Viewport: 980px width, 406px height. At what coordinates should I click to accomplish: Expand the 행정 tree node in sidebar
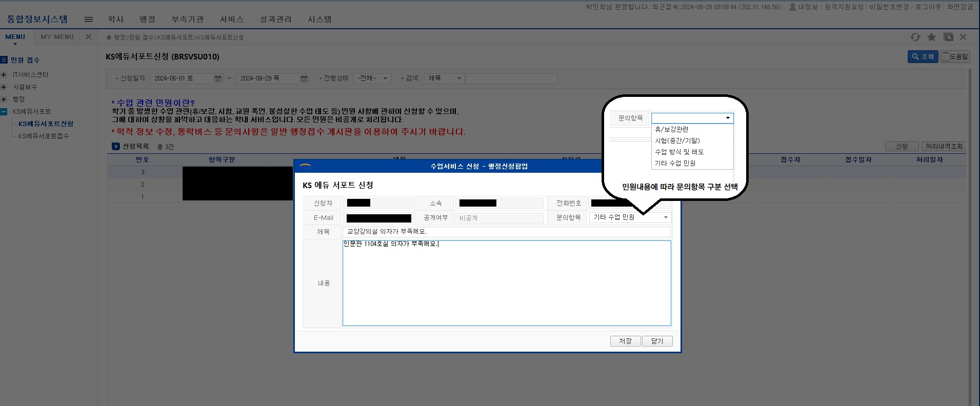(4, 99)
